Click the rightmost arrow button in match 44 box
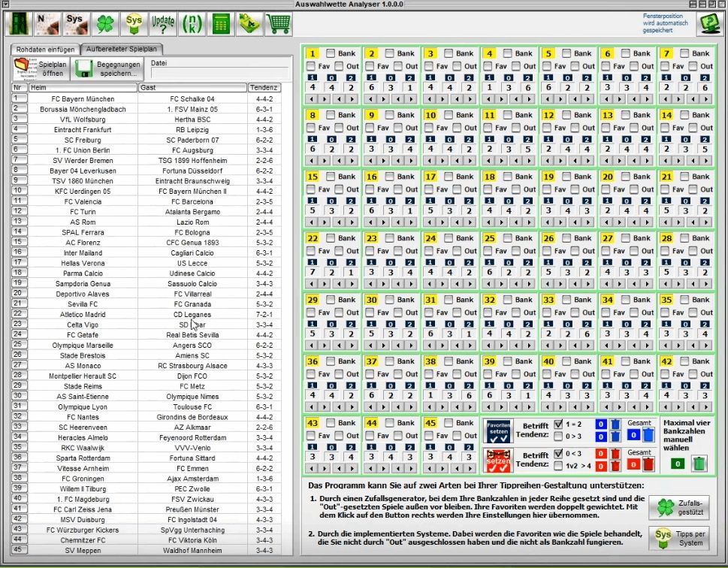Image resolution: width=728 pixels, height=568 pixels. tap(411, 469)
